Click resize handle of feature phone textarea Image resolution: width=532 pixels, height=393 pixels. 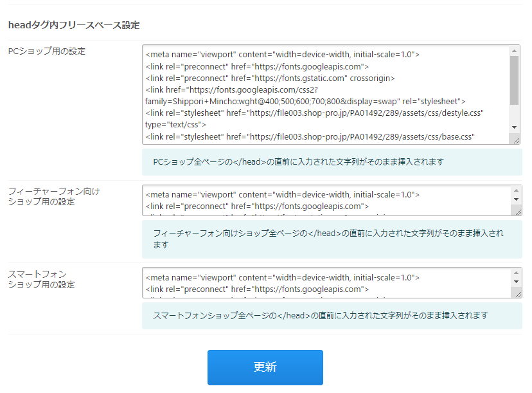pos(517,211)
